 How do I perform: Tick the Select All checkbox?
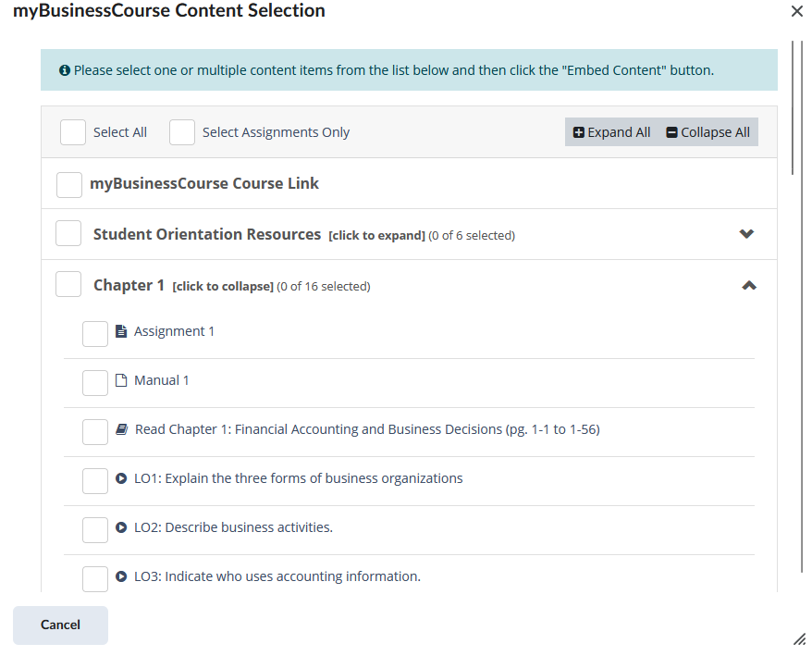tap(73, 132)
